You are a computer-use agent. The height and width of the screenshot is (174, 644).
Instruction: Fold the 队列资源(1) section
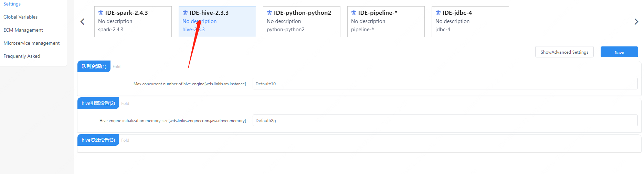(116, 67)
